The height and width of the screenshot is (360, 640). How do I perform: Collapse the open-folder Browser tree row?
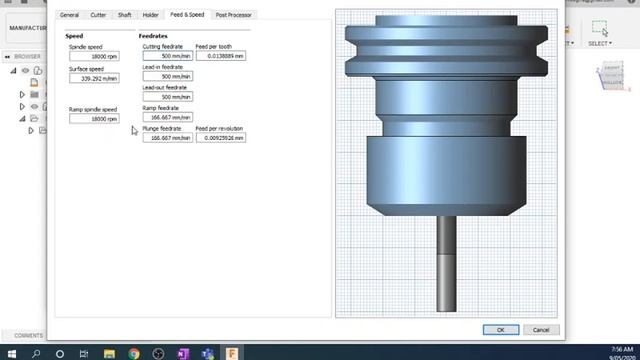22,119
